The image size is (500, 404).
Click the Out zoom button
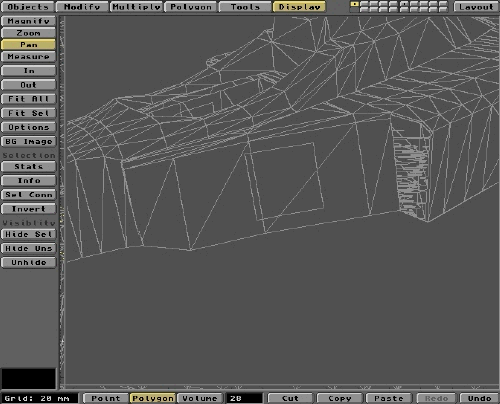coord(29,85)
